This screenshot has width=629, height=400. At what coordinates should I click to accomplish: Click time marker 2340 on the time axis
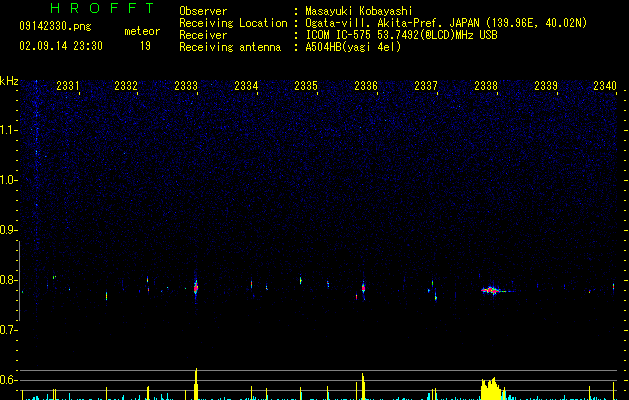605,85
